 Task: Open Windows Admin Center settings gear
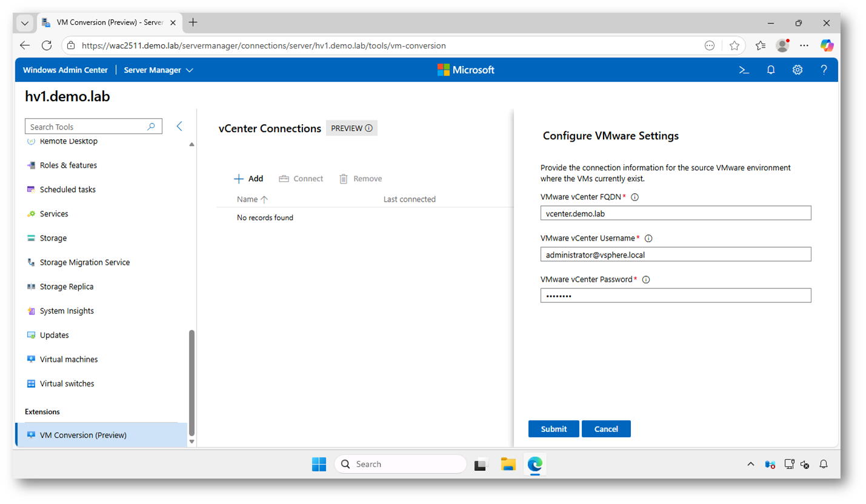click(x=798, y=70)
